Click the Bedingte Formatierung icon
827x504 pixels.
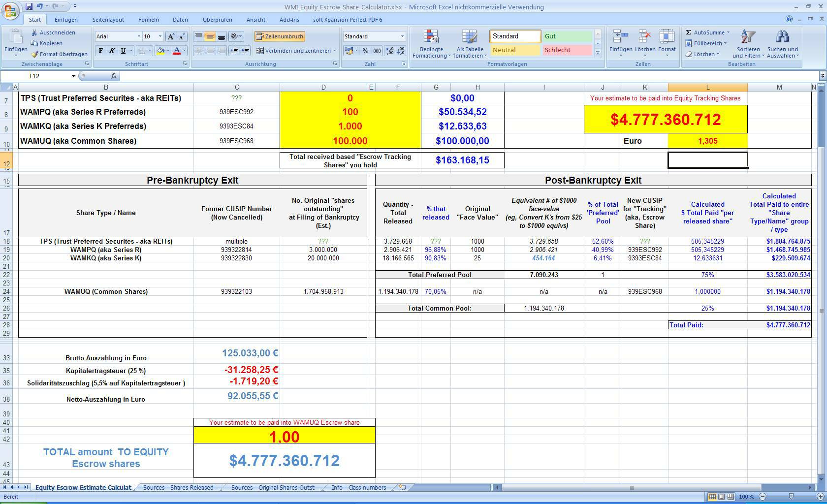point(431,37)
